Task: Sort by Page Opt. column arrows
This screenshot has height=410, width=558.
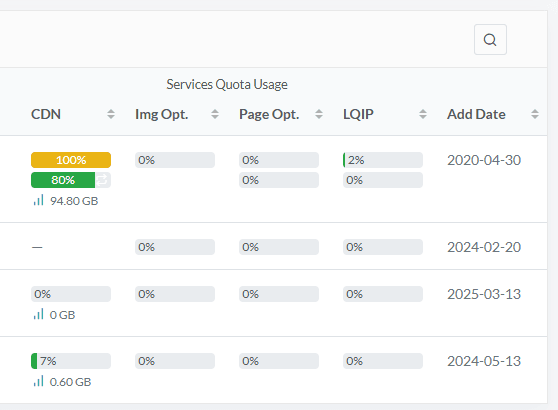Action: click(x=319, y=114)
